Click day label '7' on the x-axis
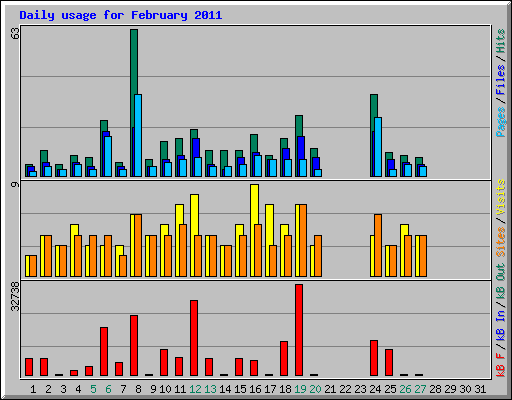Screen dimensions: 512x400 [123, 389]
